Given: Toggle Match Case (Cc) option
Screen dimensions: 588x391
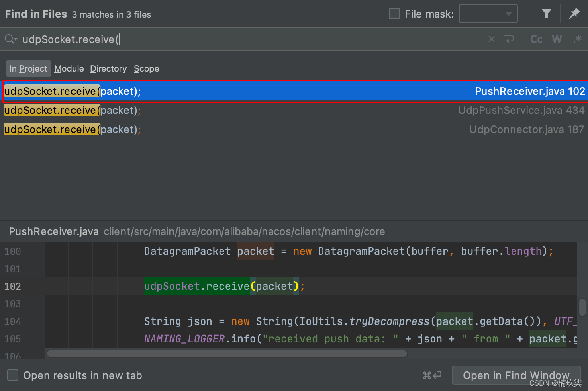Looking at the screenshot, I should click(x=536, y=39).
